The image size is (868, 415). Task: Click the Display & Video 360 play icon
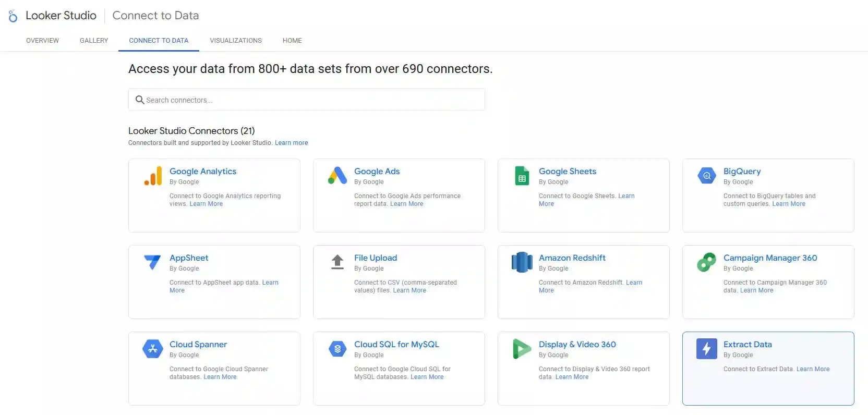522,349
